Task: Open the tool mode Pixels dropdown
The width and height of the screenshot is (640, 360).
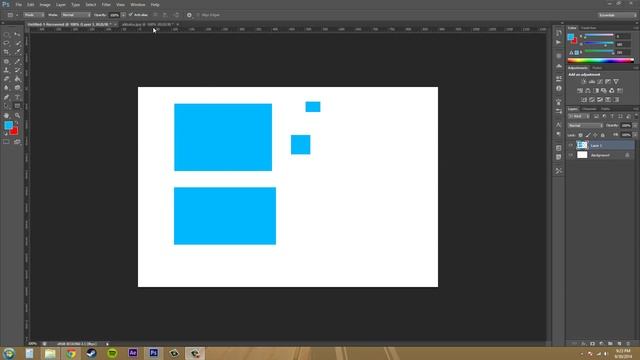Action: (x=33, y=15)
